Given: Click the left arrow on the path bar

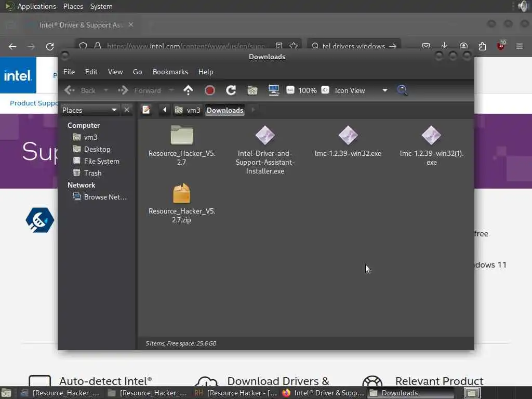Looking at the screenshot, I should click(x=165, y=110).
